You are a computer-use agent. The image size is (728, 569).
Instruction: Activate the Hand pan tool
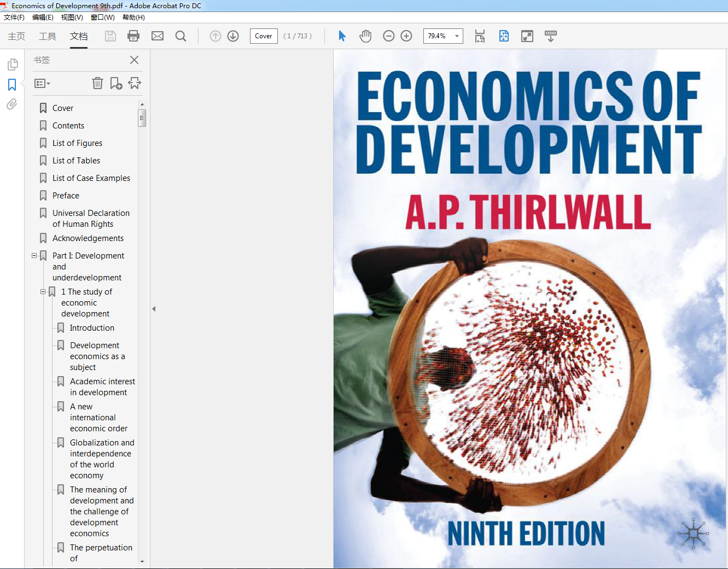tap(365, 36)
